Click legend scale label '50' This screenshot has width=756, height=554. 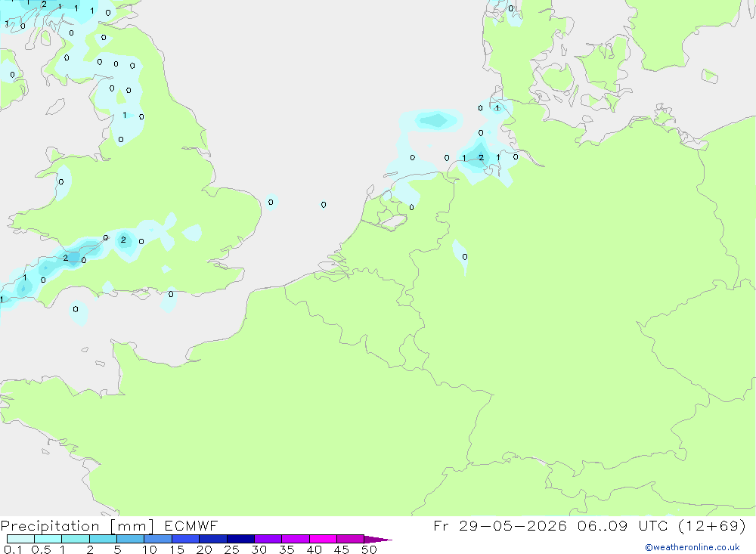point(370,549)
